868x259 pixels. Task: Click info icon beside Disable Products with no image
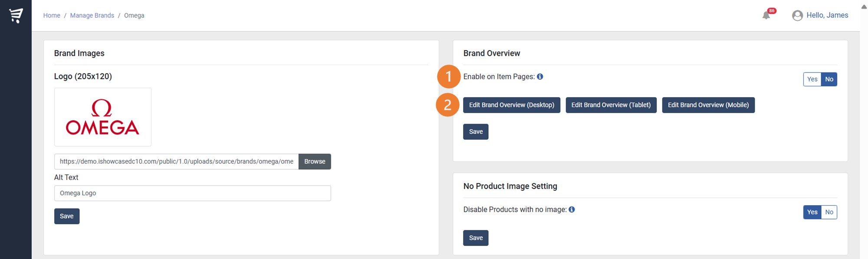tap(572, 210)
